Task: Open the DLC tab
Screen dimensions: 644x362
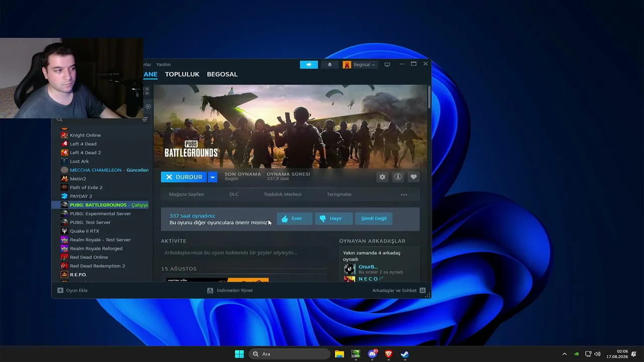Action: 234,194
